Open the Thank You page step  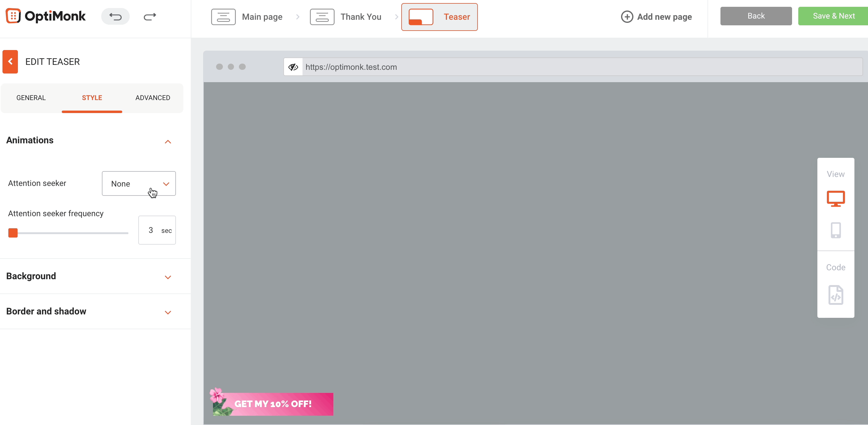point(346,17)
